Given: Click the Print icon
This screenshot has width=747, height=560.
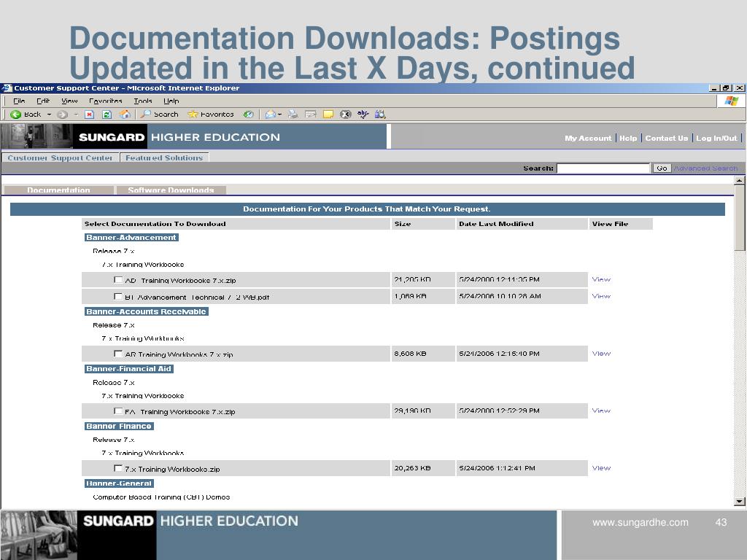Looking at the screenshot, I should [x=293, y=114].
